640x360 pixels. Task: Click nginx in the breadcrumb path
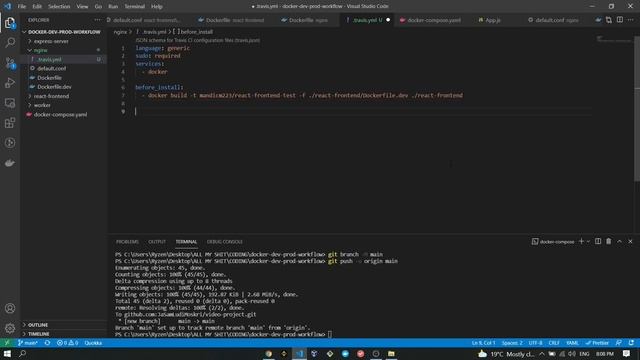pos(120,32)
